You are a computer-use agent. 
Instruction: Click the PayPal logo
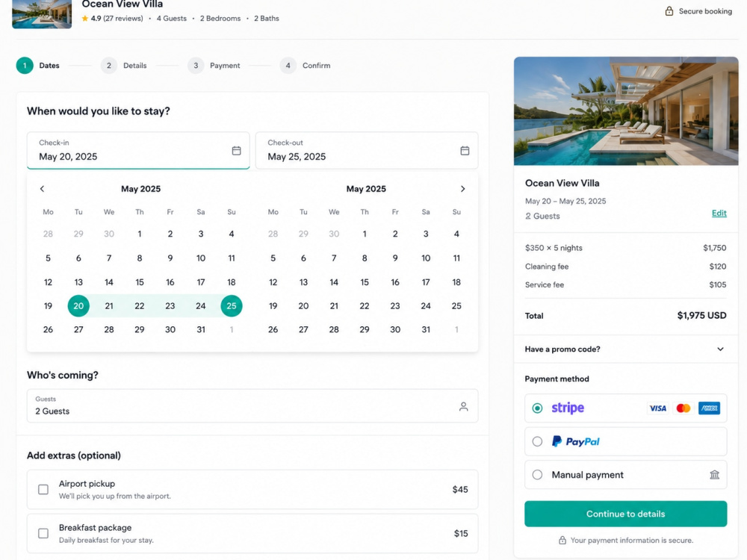576,441
